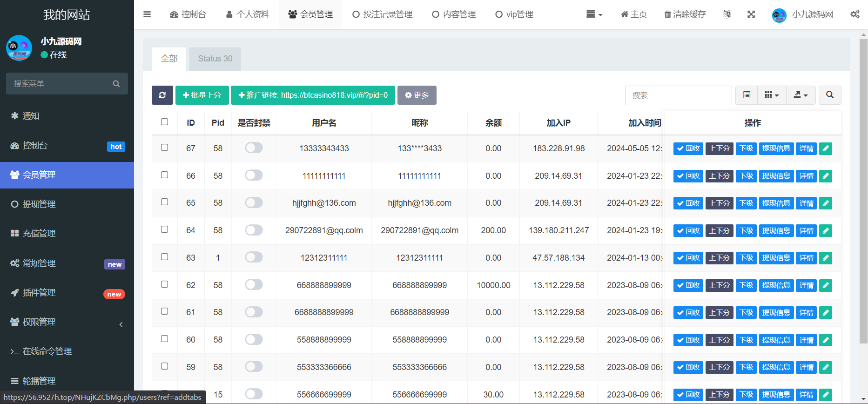The image size is (868, 404).
Task: Click the user avatar in the sidebar
Action: pos(19,48)
